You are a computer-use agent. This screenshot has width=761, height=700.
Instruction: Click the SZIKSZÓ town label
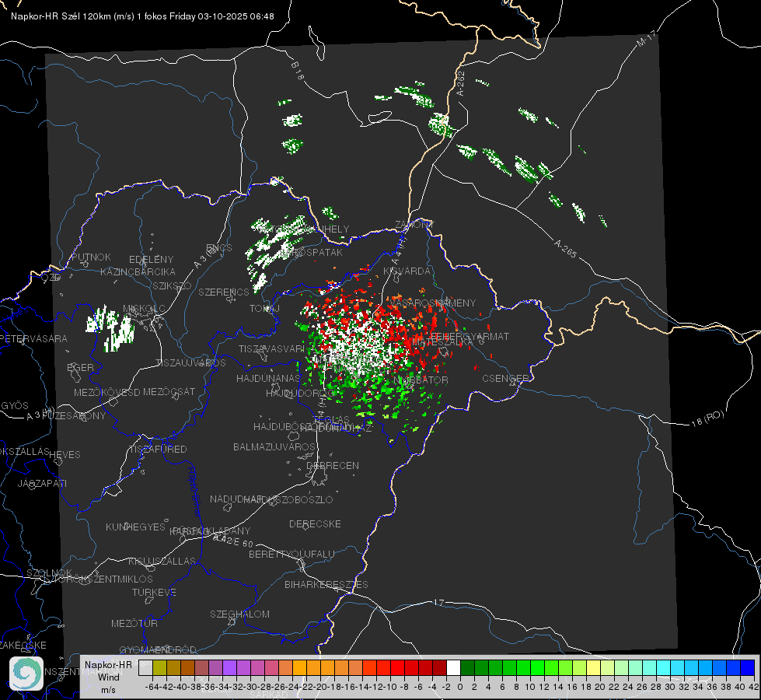(173, 286)
